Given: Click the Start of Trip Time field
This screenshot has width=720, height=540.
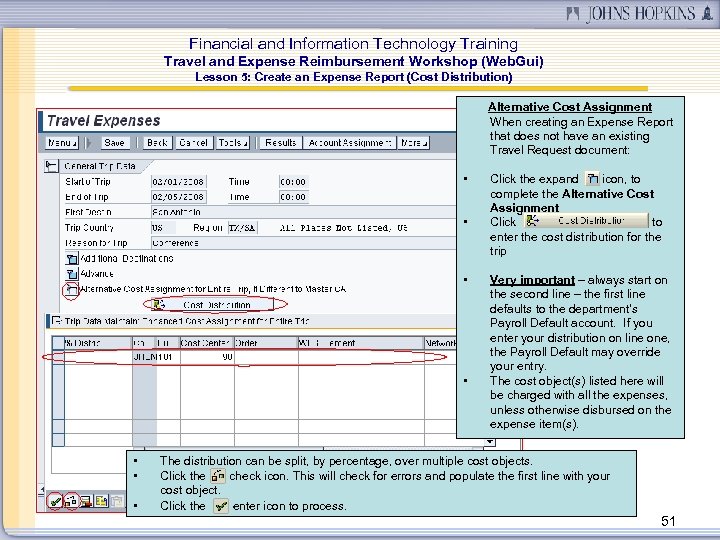Looking at the screenshot, I should click(293, 182).
